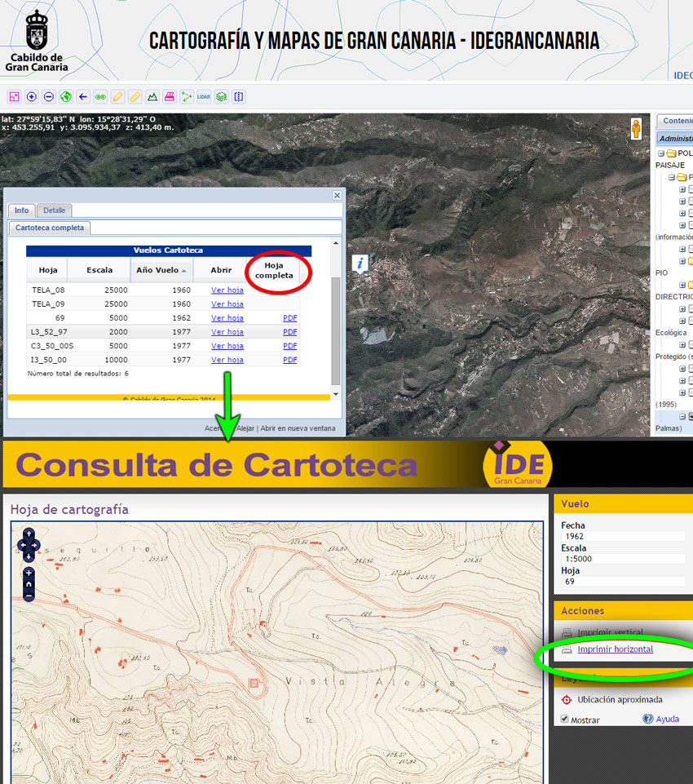This screenshot has width=693, height=784.
Task: Open Ver hoja for sheet 69
Action: pos(227,318)
